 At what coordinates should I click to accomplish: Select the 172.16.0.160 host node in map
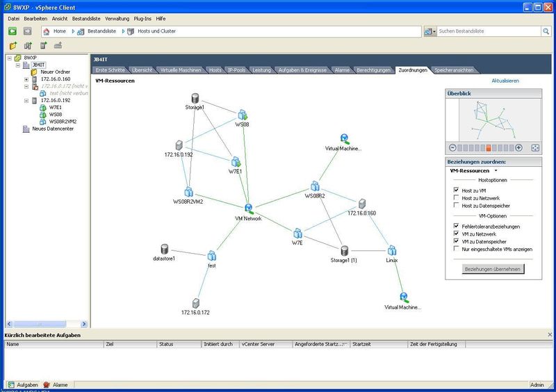click(x=361, y=204)
